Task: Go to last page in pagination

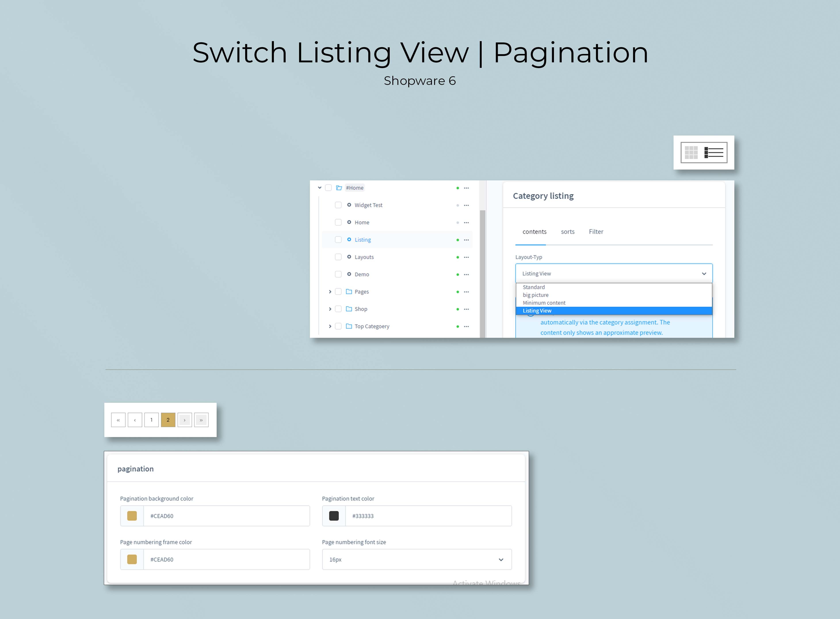Action: pyautogui.click(x=201, y=420)
